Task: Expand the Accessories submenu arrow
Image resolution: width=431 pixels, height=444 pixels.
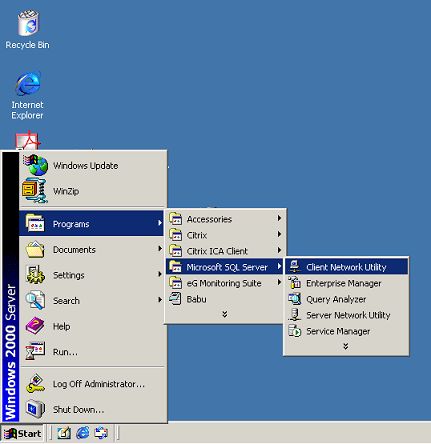Action: click(279, 218)
